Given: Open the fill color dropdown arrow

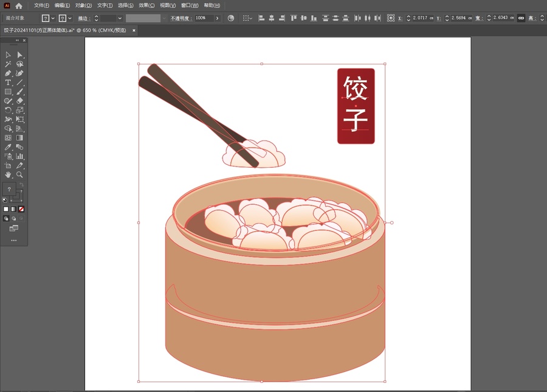Looking at the screenshot, I should point(53,18).
